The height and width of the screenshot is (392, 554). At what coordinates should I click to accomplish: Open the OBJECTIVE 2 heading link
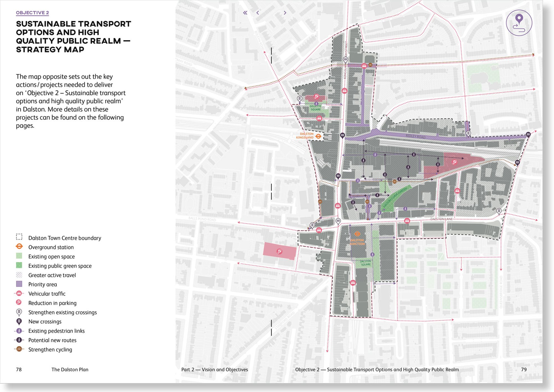[x=32, y=13]
